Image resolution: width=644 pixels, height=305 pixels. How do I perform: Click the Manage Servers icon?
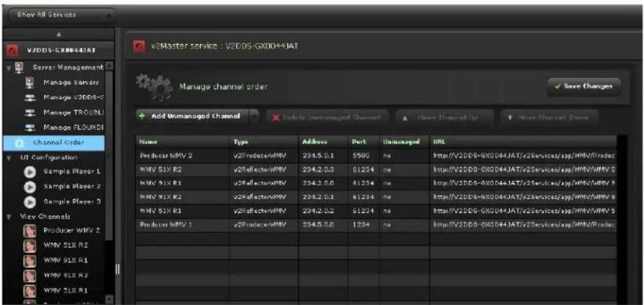(x=29, y=82)
